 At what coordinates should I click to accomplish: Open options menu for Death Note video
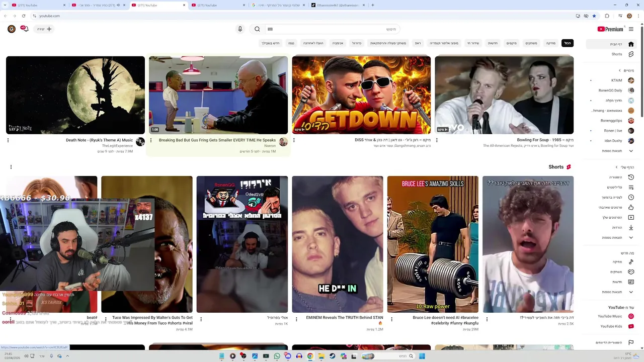[x=8, y=140]
